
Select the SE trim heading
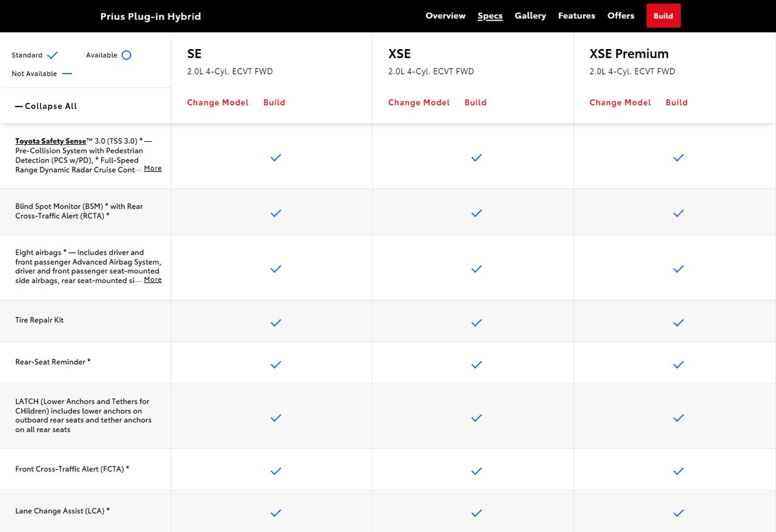pos(194,53)
